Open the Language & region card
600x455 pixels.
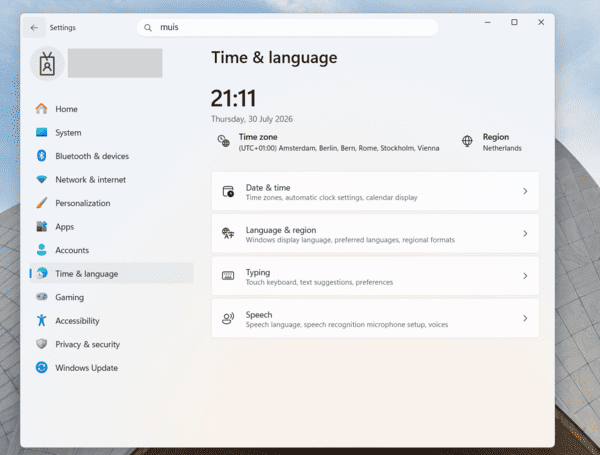point(375,233)
